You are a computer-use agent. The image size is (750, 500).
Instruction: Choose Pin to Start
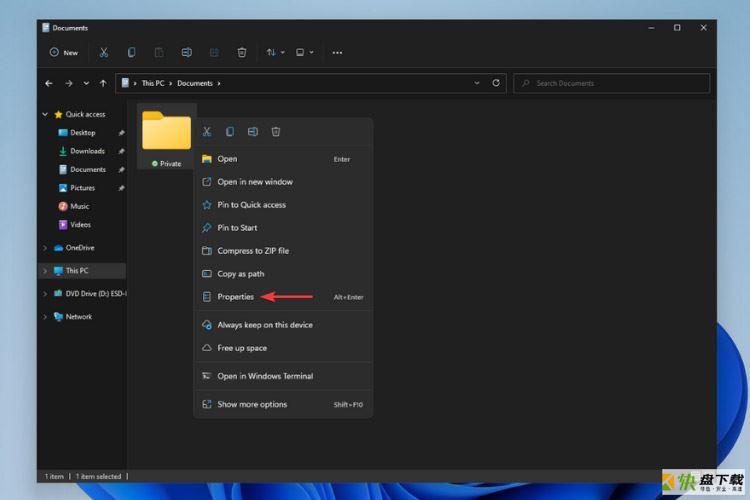click(283, 228)
